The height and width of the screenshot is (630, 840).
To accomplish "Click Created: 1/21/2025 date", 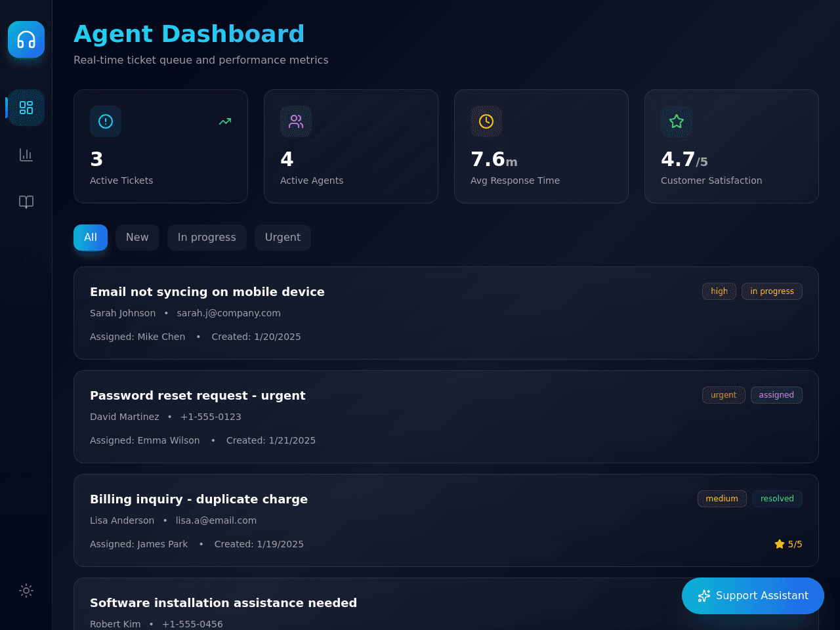I will pyautogui.click(x=271, y=440).
